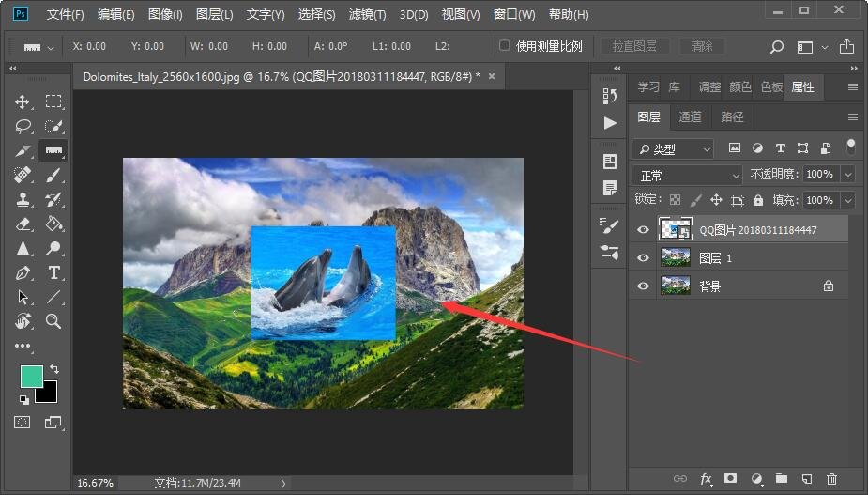Screen dimensions: 868x495
Task: Link the selected layers
Action: click(680, 479)
